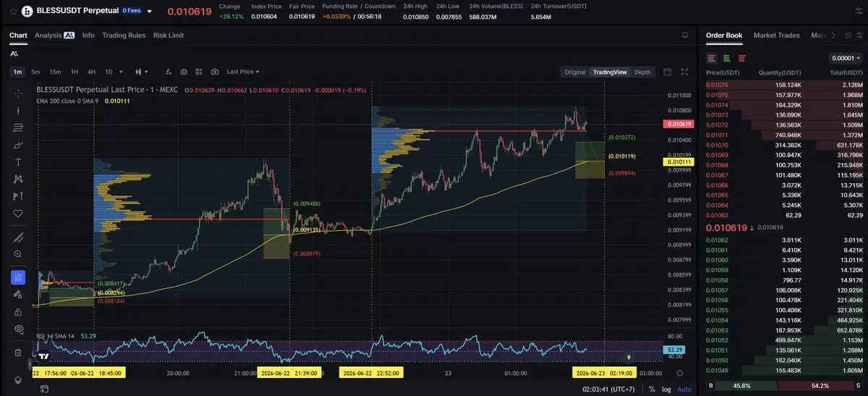Viewport: 868px width, 396px height.
Task: Switch chart view to Depth
Action: coord(642,72)
